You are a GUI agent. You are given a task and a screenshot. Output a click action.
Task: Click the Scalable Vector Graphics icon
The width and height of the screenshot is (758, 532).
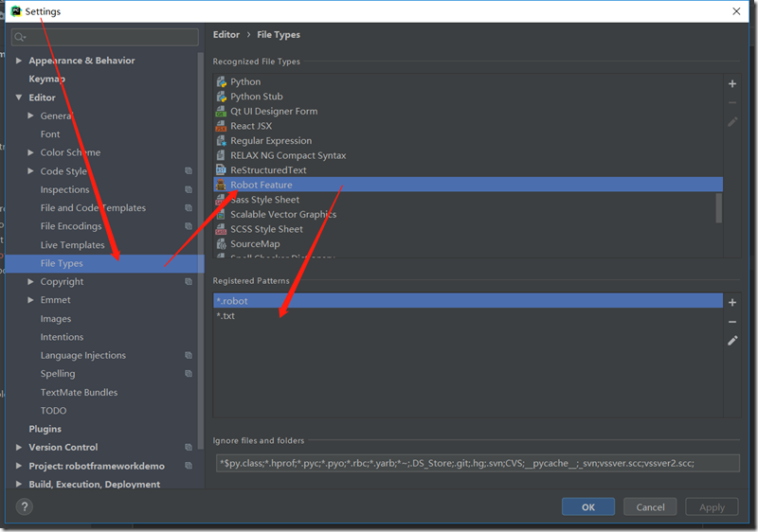point(221,214)
